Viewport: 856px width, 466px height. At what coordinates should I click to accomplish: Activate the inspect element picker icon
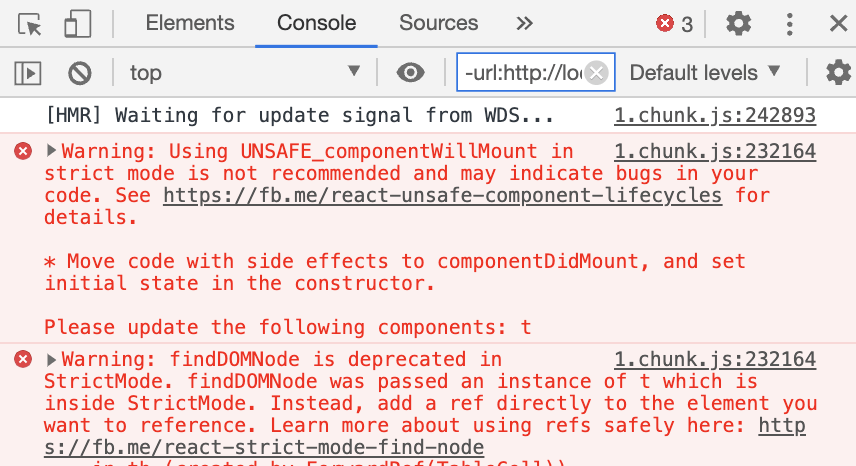pyautogui.click(x=30, y=24)
